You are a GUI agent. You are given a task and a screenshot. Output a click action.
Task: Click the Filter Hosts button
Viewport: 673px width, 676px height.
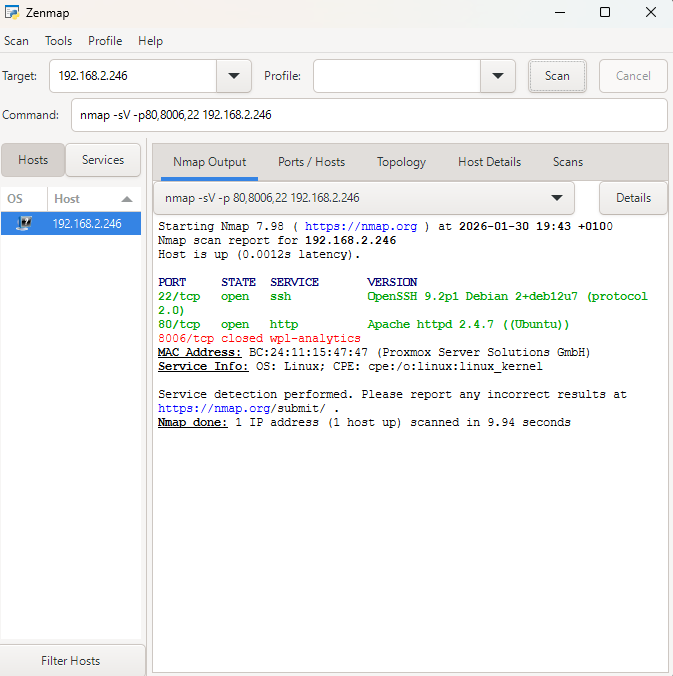pos(71,660)
